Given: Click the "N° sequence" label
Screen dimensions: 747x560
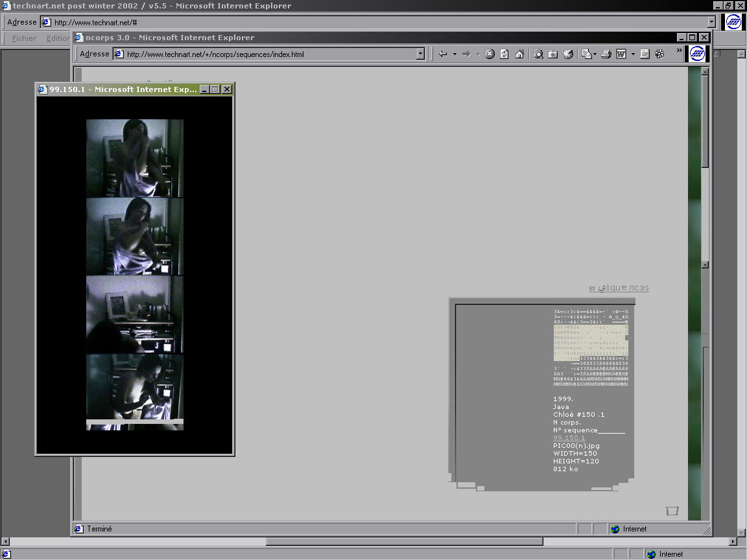Looking at the screenshot, I should point(575,430).
